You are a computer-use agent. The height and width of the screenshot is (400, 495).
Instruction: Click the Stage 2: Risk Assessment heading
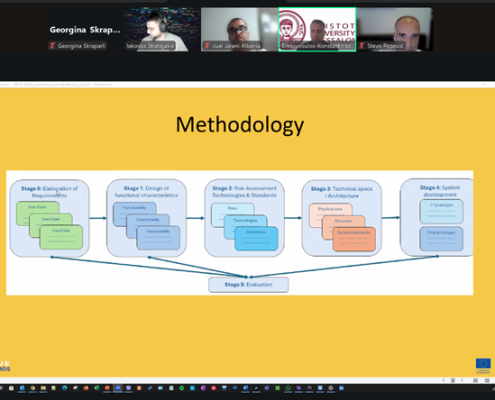tap(244, 192)
